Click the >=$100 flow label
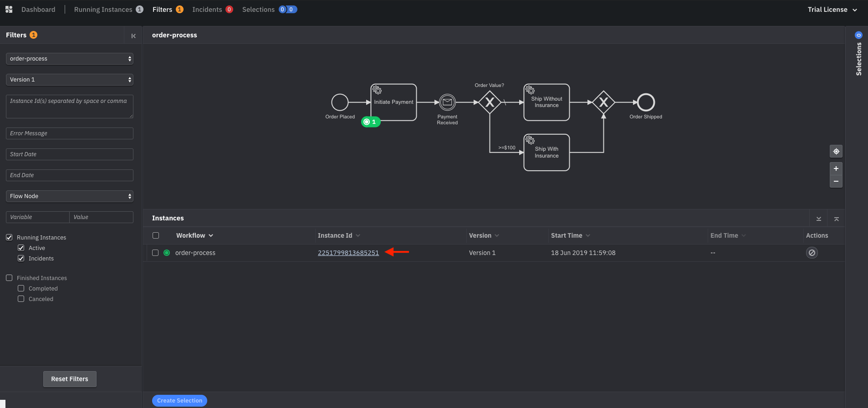Image resolution: width=868 pixels, height=408 pixels. pos(507,148)
